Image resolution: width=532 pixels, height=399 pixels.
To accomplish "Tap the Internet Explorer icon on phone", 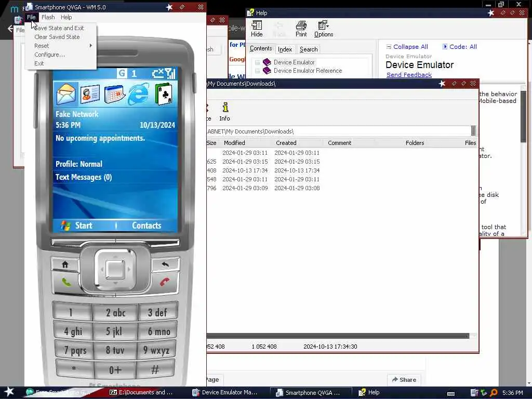I will [138, 94].
